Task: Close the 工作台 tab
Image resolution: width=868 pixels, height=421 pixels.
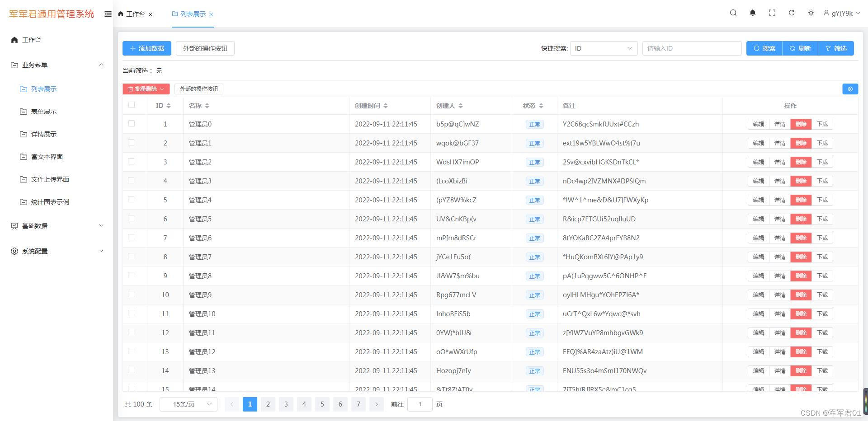Action: pos(151,14)
